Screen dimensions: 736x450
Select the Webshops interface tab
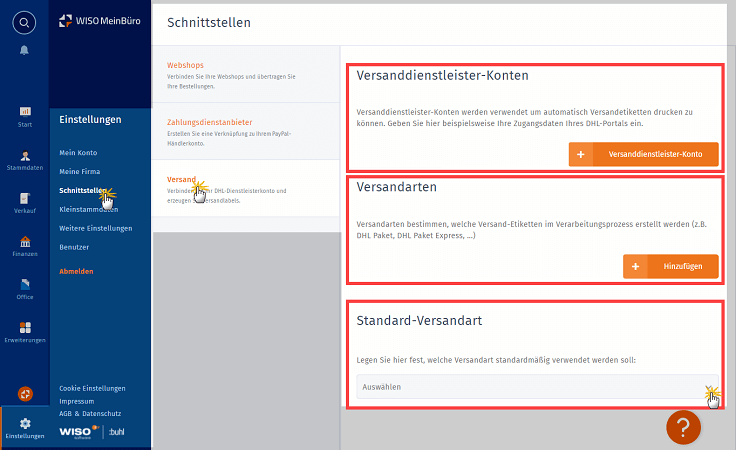click(245, 75)
